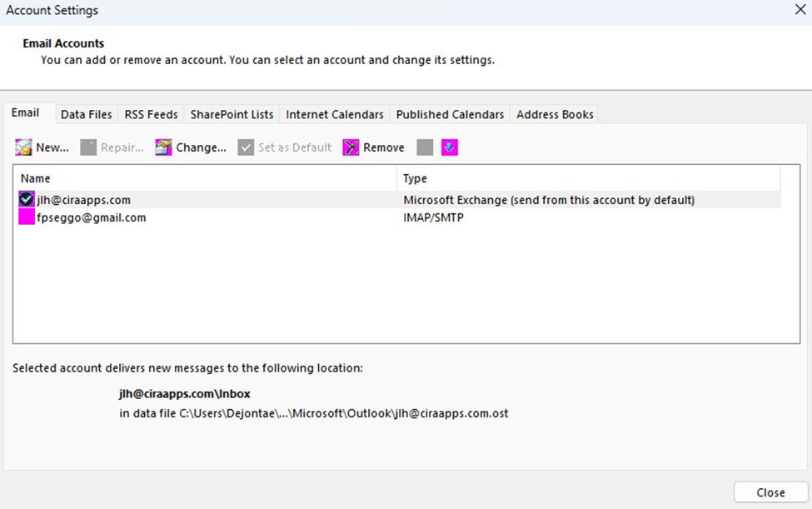This screenshot has height=509, width=812.
Task: Click the Set as Default checkmark icon
Action: point(246,147)
